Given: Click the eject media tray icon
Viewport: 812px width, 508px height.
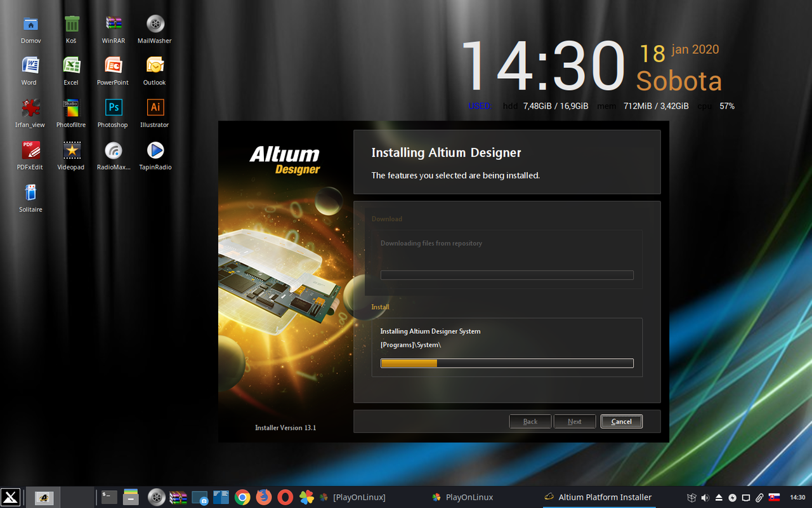Looking at the screenshot, I should point(719,497).
